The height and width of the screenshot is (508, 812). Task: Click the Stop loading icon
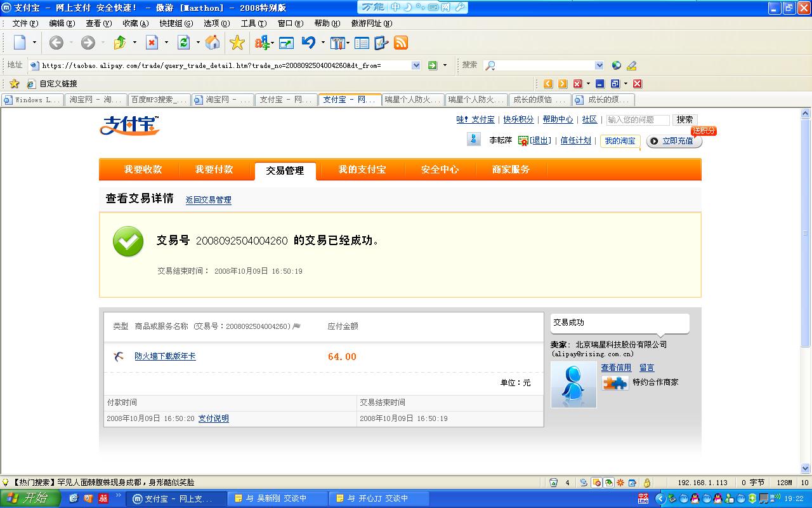tap(152, 43)
